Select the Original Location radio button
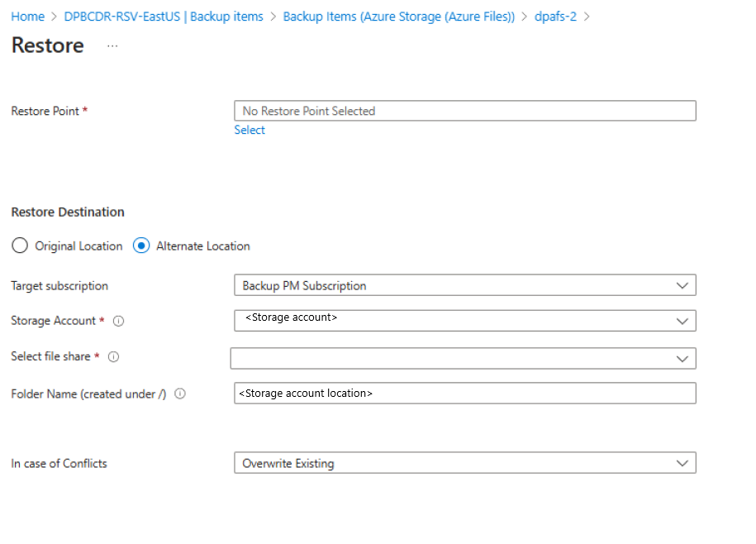 tap(20, 246)
